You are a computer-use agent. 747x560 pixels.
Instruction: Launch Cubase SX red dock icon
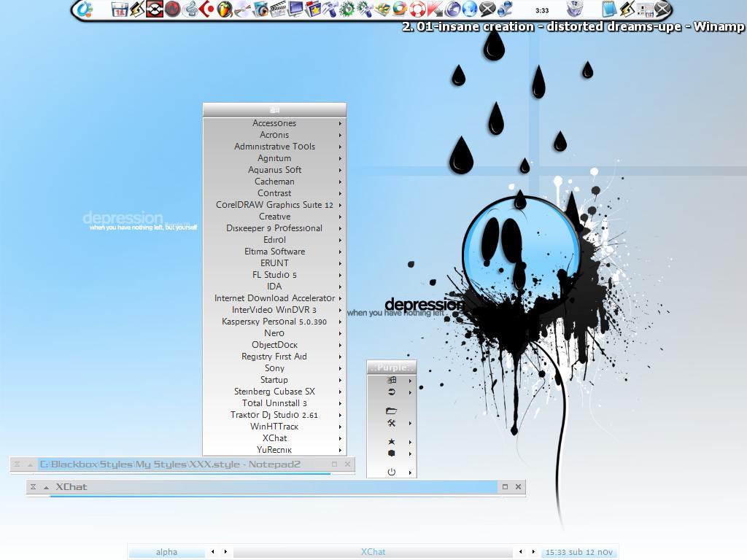[206, 9]
